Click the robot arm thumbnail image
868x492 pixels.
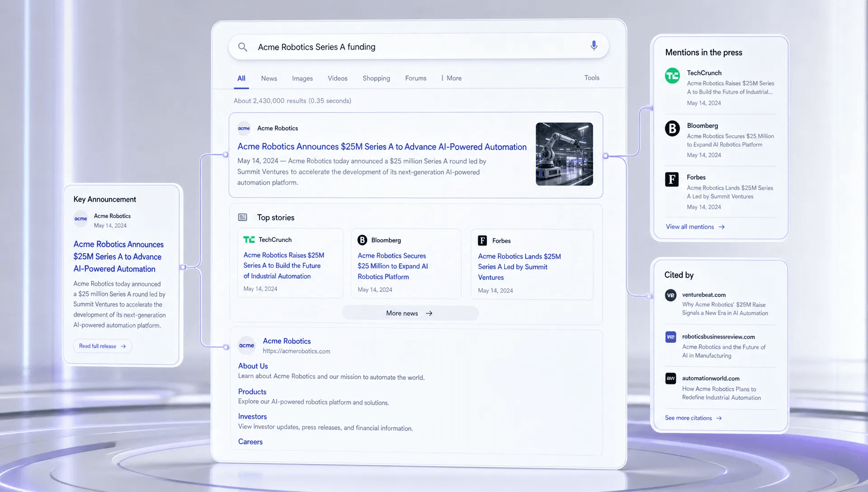coord(564,154)
